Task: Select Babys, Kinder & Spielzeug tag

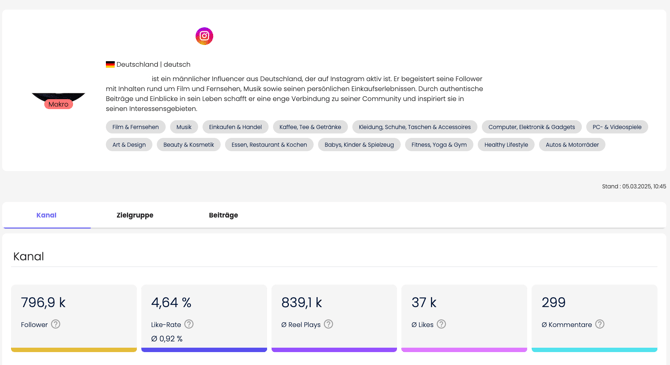Action: click(359, 144)
